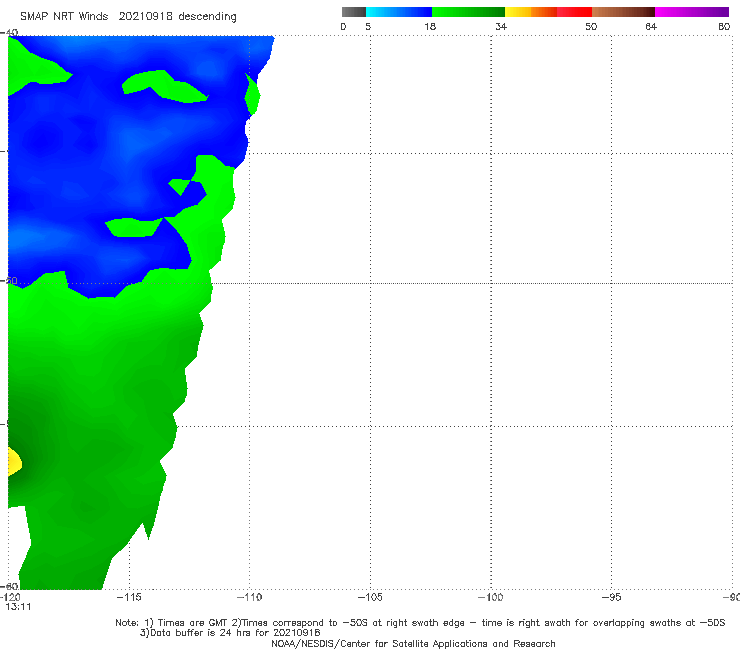Click the 20210918 descending date label
Screen dimensions: 740x650
tap(177, 17)
